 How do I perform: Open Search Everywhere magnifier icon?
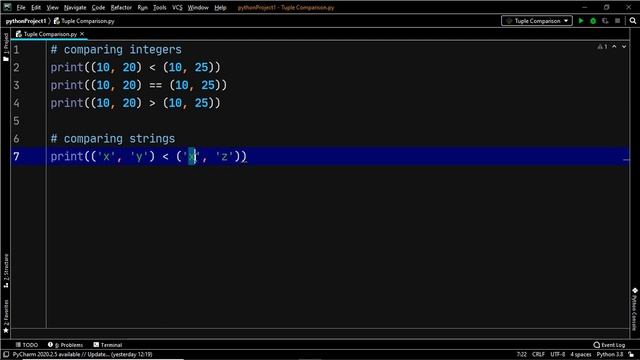pos(633,21)
